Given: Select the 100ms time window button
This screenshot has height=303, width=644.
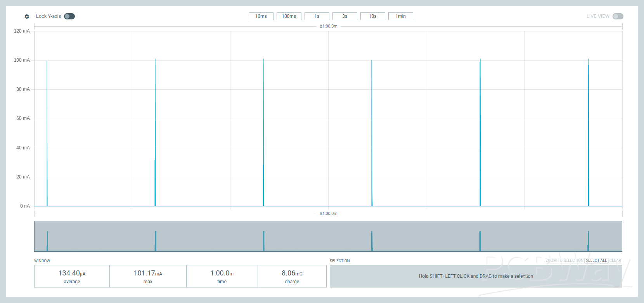Looking at the screenshot, I should point(289,16).
